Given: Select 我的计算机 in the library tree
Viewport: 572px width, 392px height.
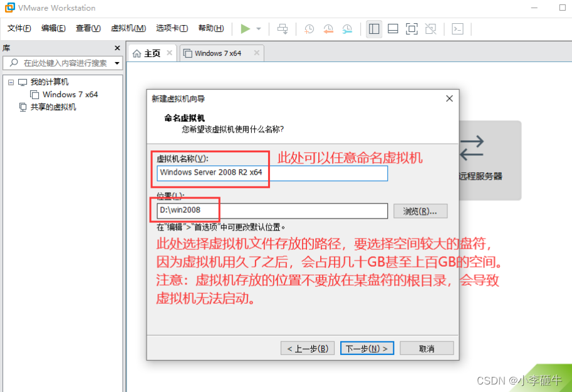Looking at the screenshot, I should [49, 82].
